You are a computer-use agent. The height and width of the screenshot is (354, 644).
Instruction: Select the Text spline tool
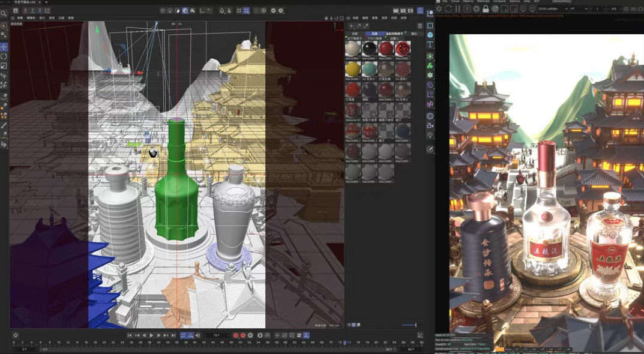coord(430,45)
